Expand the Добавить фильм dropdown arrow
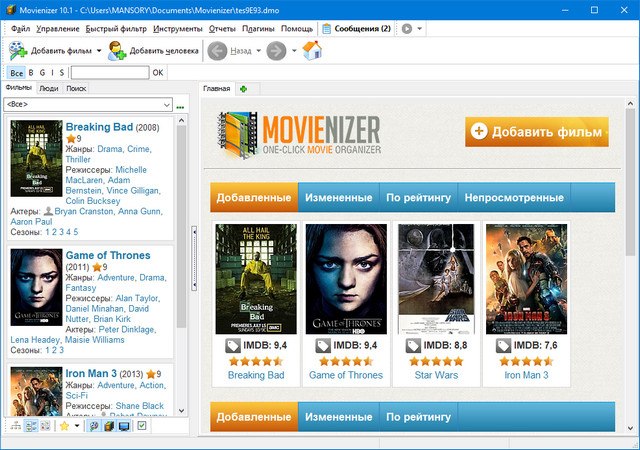Image resolution: width=640 pixels, height=450 pixels. point(99,49)
